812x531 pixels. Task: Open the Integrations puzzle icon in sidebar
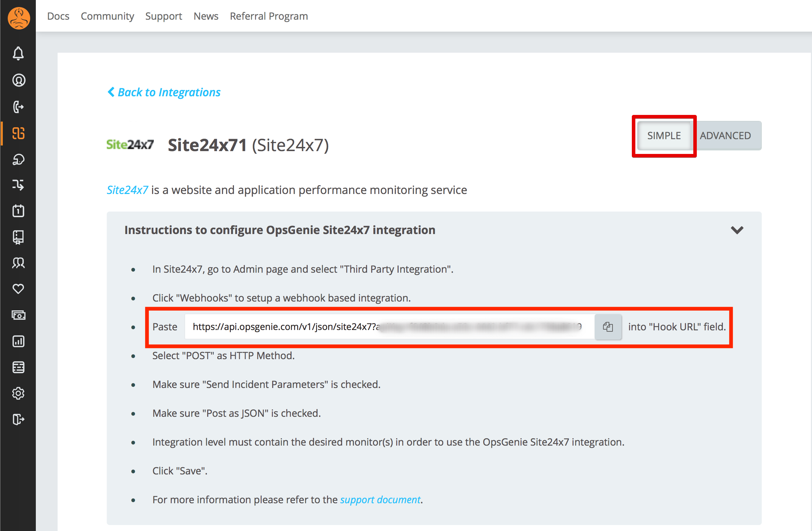pos(18,133)
